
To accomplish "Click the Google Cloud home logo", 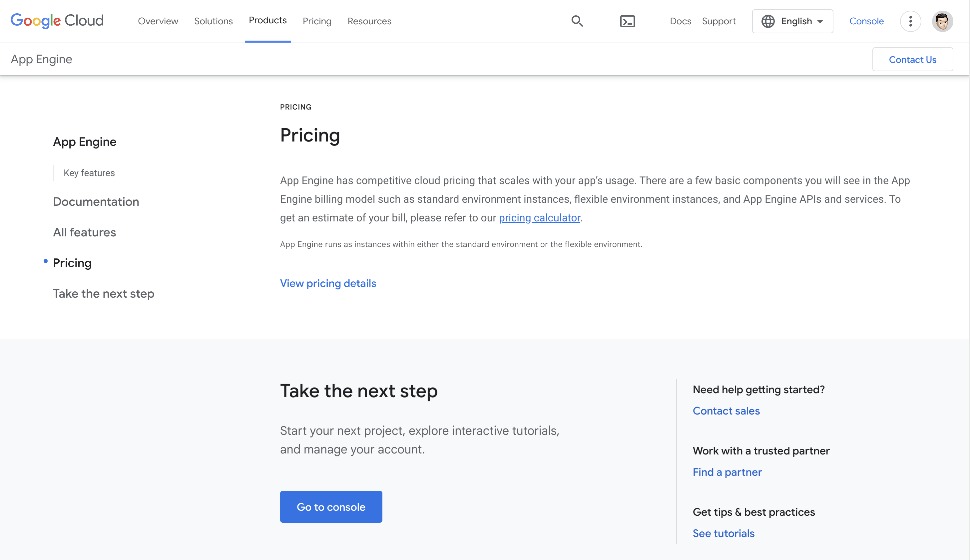I will pos(57,20).
